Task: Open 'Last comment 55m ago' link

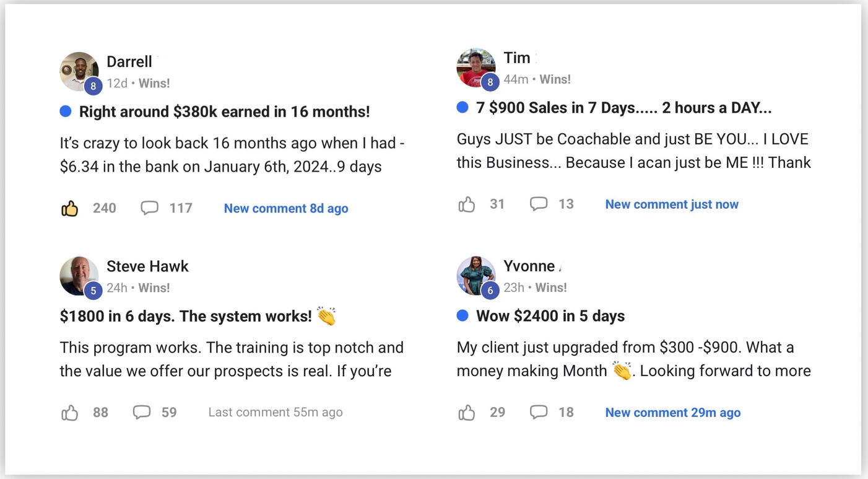Action: tap(276, 412)
